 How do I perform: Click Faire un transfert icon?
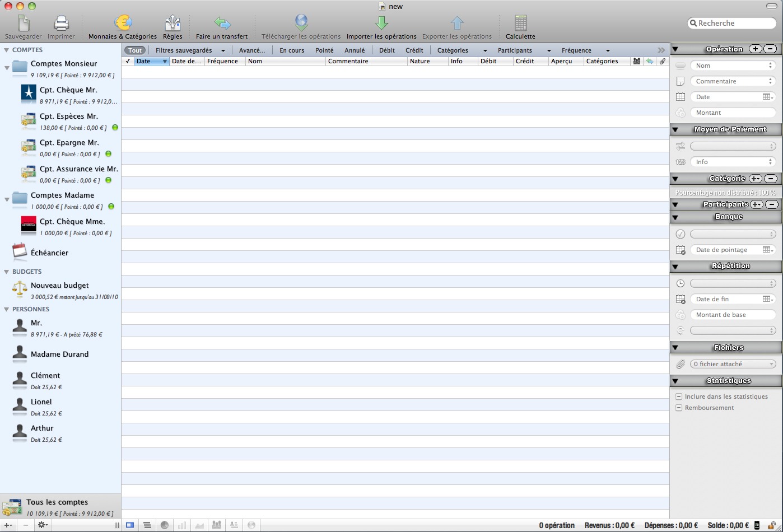[x=222, y=24]
